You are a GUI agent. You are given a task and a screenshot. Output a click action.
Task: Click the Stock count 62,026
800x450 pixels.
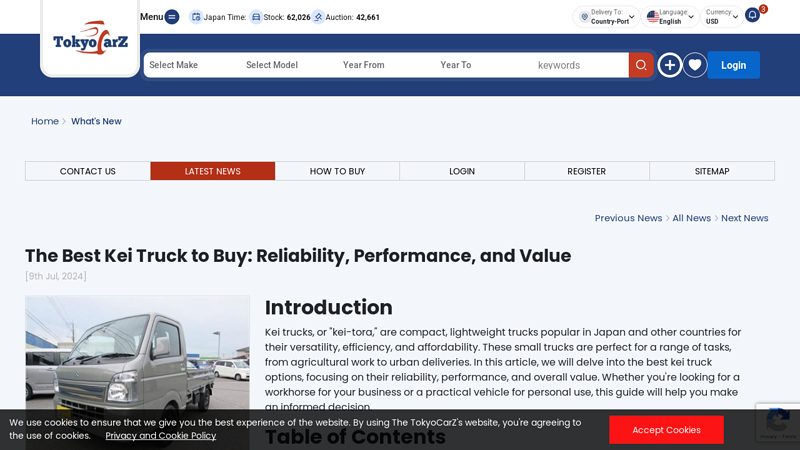pos(298,17)
